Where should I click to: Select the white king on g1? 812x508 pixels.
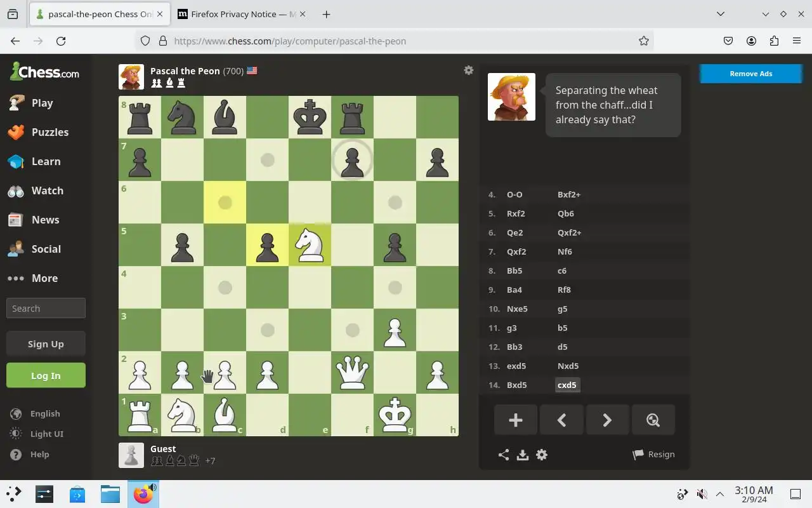pos(395,415)
